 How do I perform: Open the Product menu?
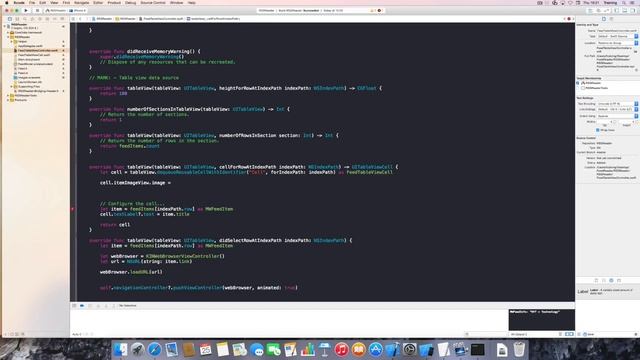click(x=114, y=2)
